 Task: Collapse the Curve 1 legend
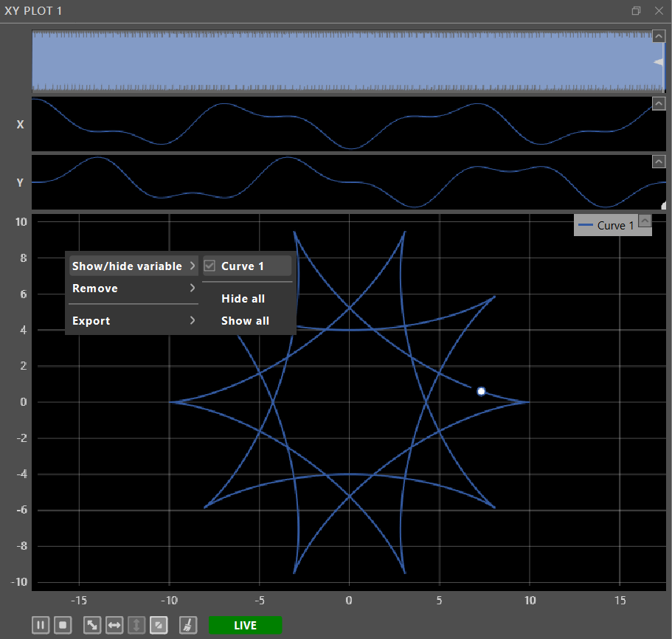(645, 221)
